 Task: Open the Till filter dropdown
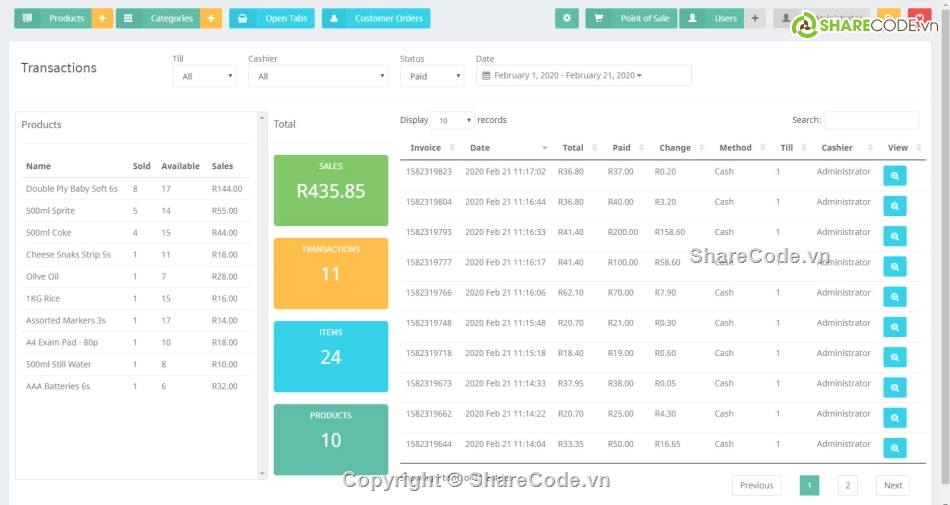[x=204, y=76]
